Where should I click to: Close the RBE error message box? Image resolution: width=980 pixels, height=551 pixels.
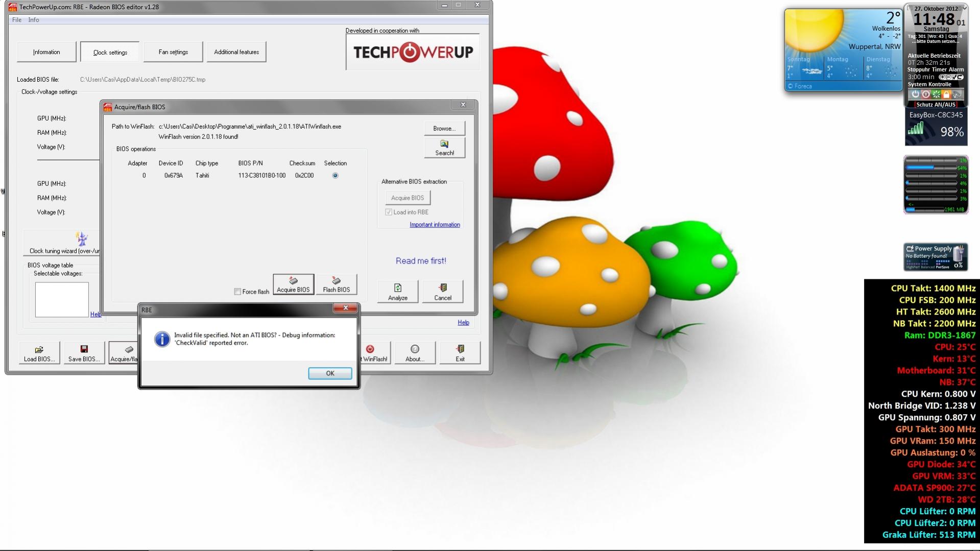tap(346, 307)
